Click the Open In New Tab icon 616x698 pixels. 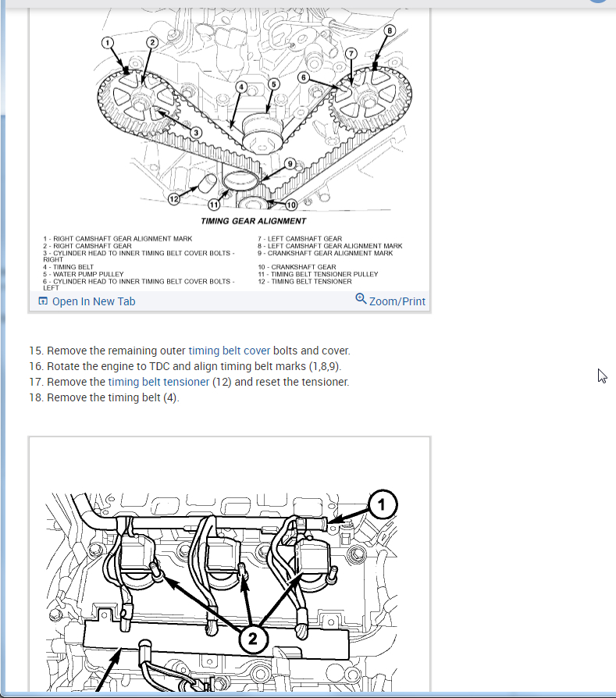(43, 301)
